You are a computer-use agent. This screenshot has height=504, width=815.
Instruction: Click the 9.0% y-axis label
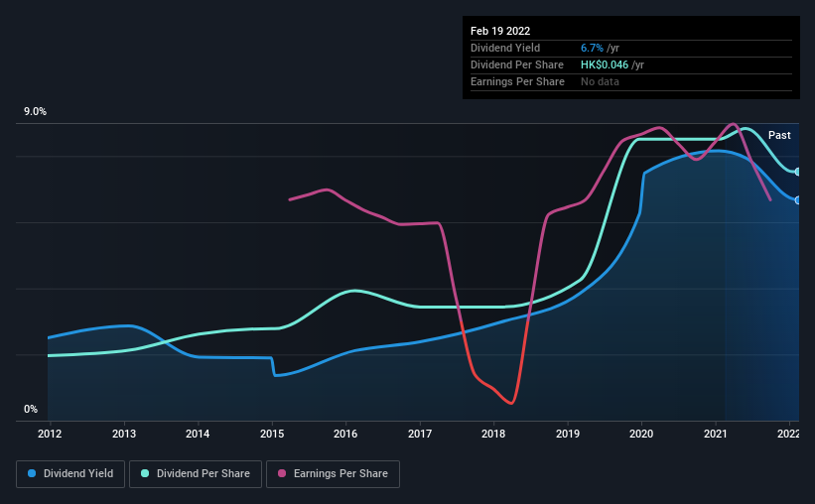pyautogui.click(x=35, y=112)
